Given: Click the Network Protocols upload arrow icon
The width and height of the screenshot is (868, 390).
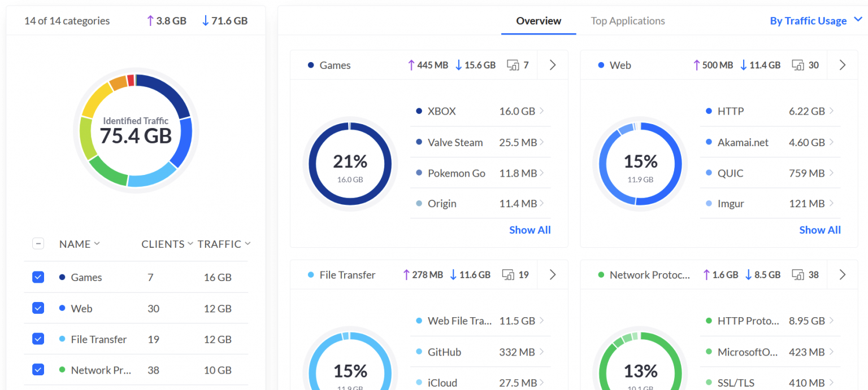Looking at the screenshot, I should (706, 275).
